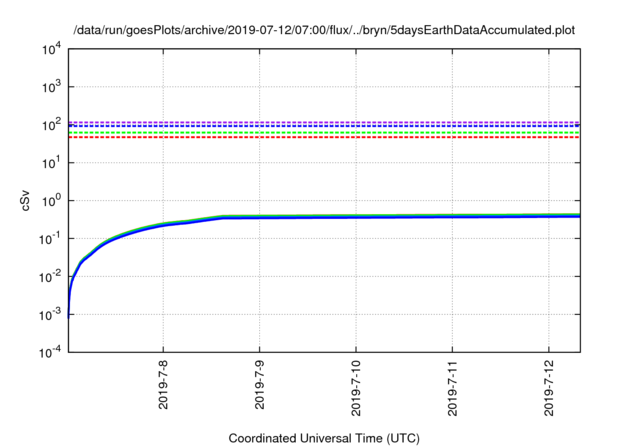Click the 10^-3 y-axis tick label
Viewport: 640px width, 448px height.
[50, 314]
